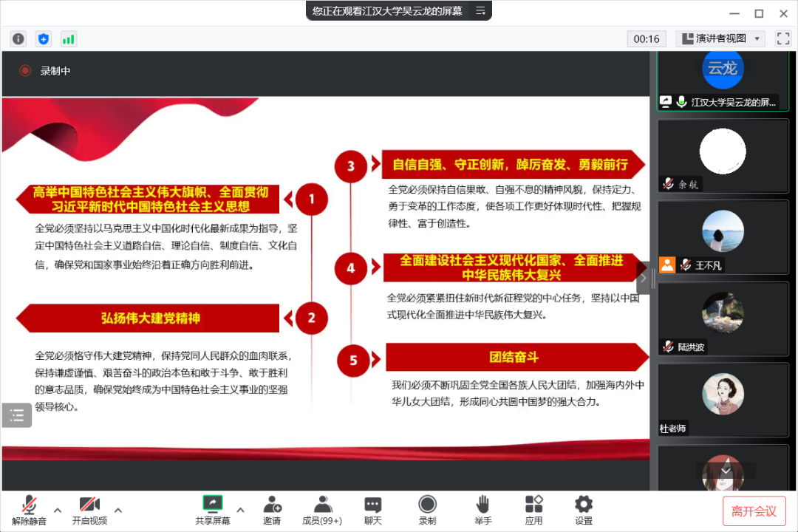Enter fullscreen with the expand icon

(x=782, y=38)
